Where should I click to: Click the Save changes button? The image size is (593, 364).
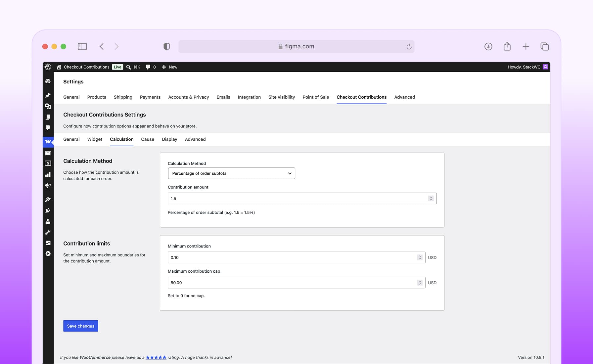pyautogui.click(x=81, y=326)
